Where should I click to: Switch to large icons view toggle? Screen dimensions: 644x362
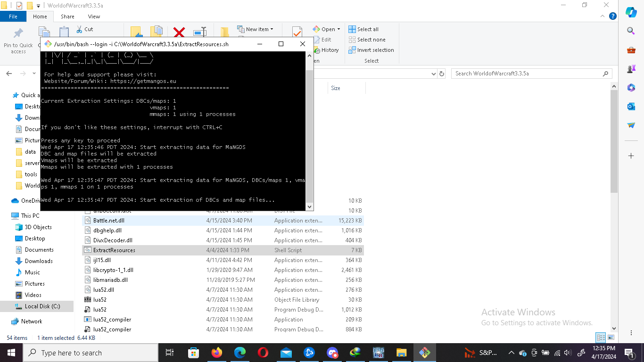coord(611,337)
